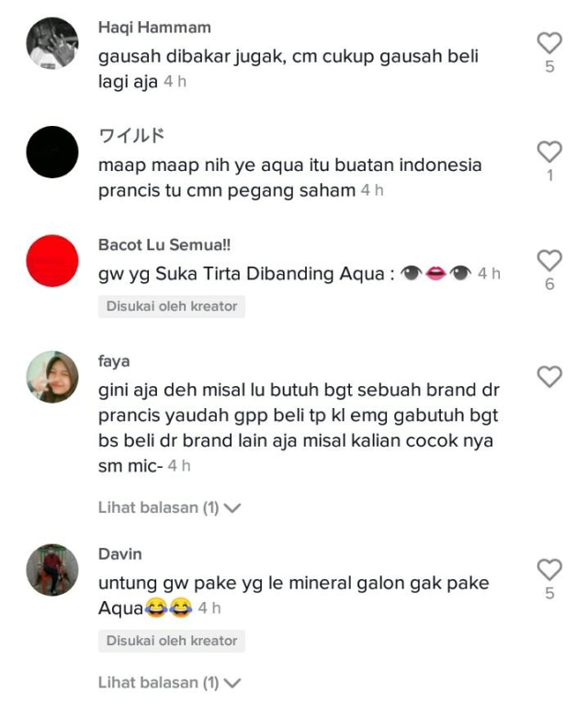
Task: Tap Disukai oleh kreator badge under Tirta comment
Action: pos(172,306)
